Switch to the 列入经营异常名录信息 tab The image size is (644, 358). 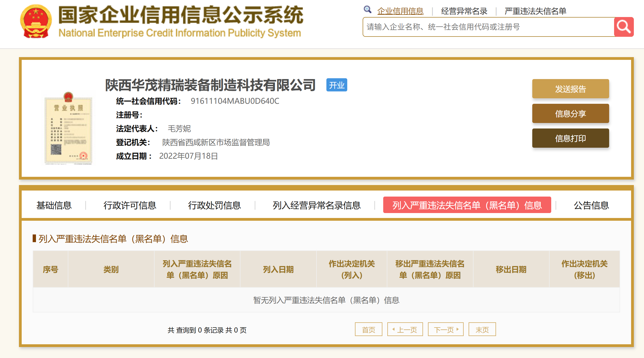(x=317, y=205)
